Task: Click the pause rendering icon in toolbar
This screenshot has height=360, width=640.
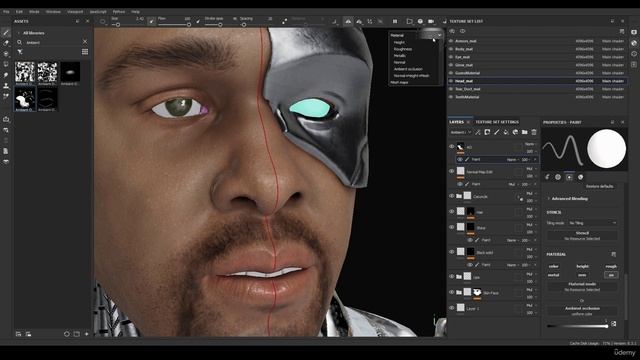Action: click(395, 21)
